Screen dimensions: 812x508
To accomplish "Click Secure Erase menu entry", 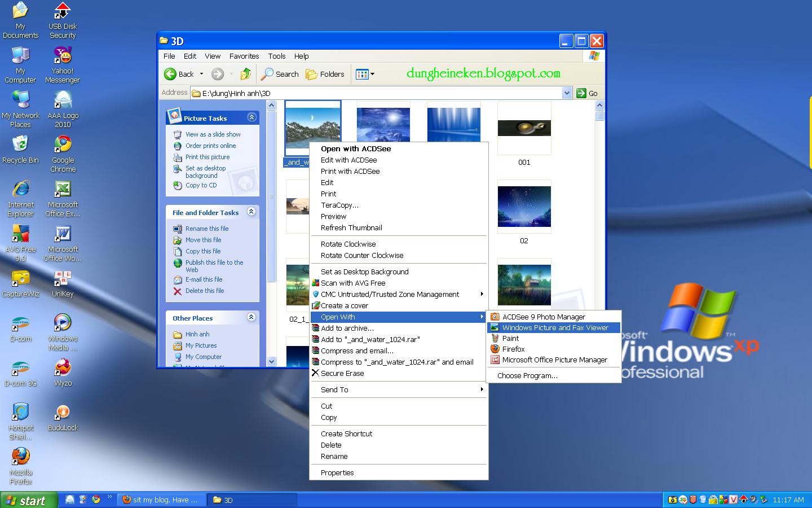I will [x=399, y=373].
